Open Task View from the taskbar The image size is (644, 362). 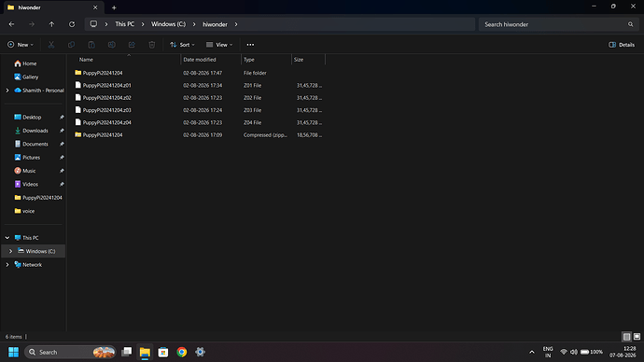click(127, 352)
